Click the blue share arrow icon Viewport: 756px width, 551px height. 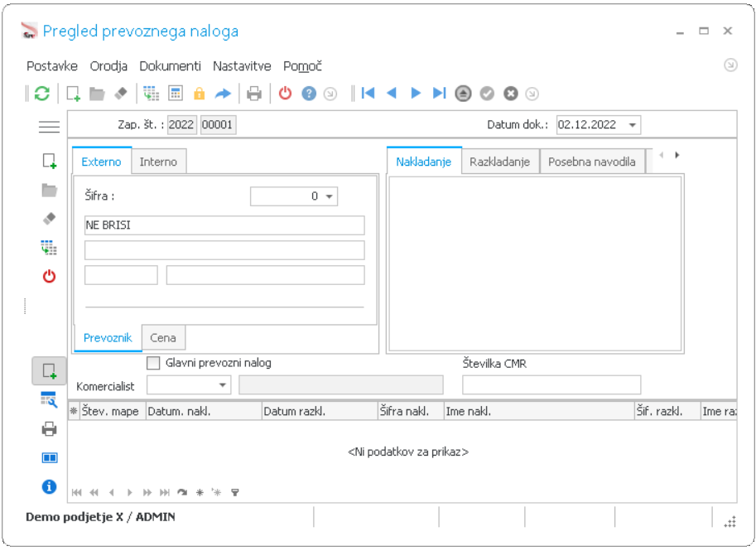pos(223,93)
